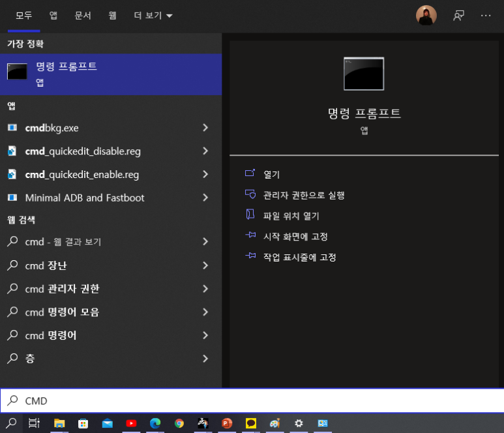Viewport: 504px width, 433px height.
Task: Open the Mail app from taskbar
Action: pos(108,423)
